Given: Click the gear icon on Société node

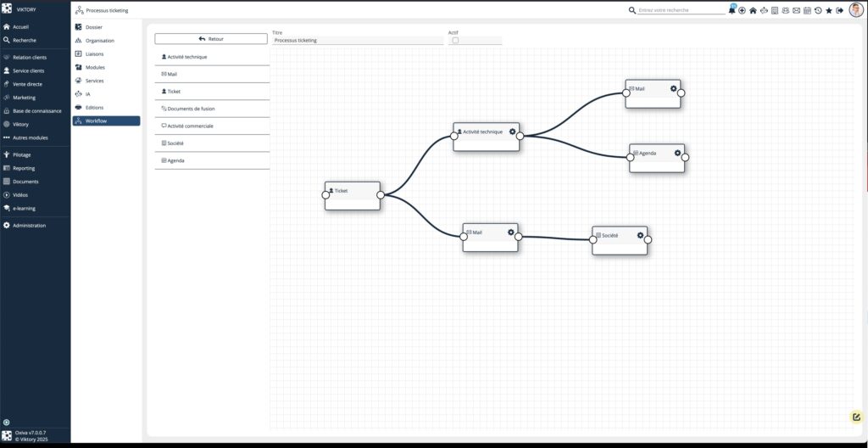Looking at the screenshot, I should (x=640, y=235).
